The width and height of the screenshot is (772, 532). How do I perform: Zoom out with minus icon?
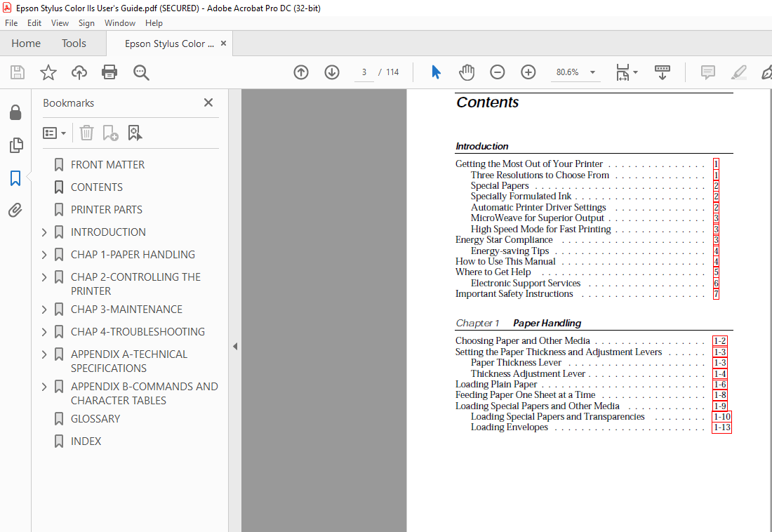(498, 72)
